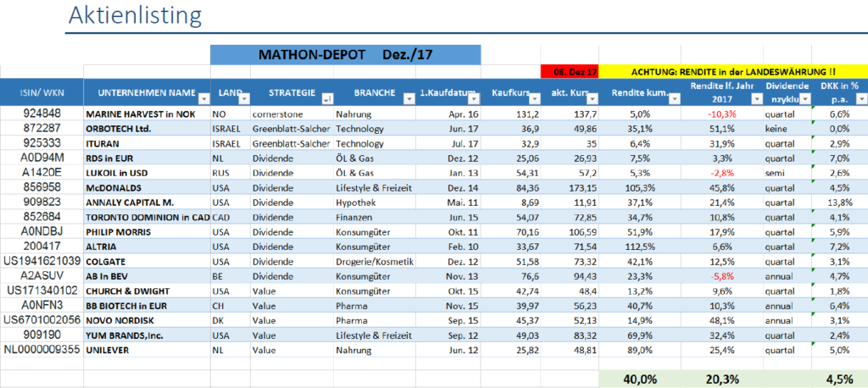868x388 pixels.
Task: Open the Rendite lf. Jahr 2017 filter dropdown
Action: [x=757, y=98]
